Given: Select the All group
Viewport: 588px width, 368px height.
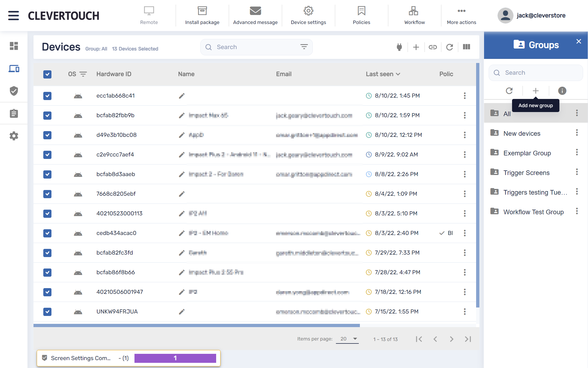Looking at the screenshot, I should [x=536, y=113].
